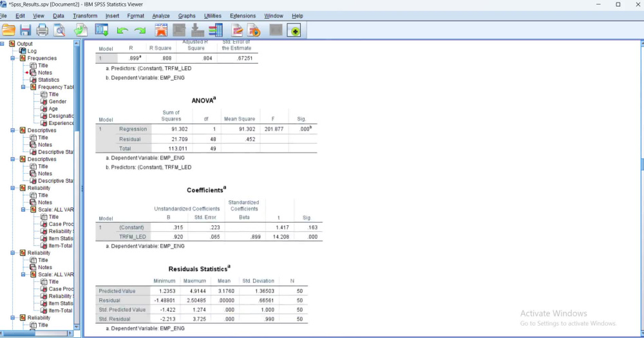Click the grayed Go to Variable icon
Viewport: 644px width, 338px height.
pyautogui.click(x=198, y=30)
